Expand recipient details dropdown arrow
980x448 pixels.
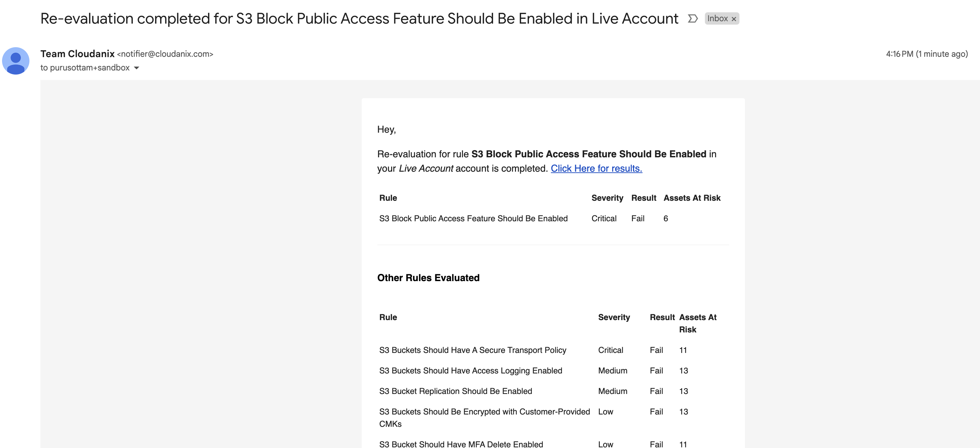137,68
